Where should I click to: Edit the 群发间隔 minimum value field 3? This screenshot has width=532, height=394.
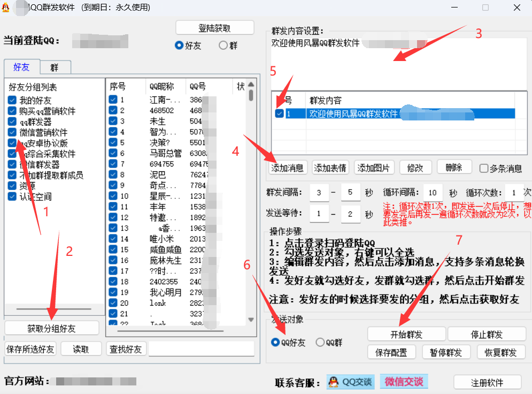coord(319,193)
